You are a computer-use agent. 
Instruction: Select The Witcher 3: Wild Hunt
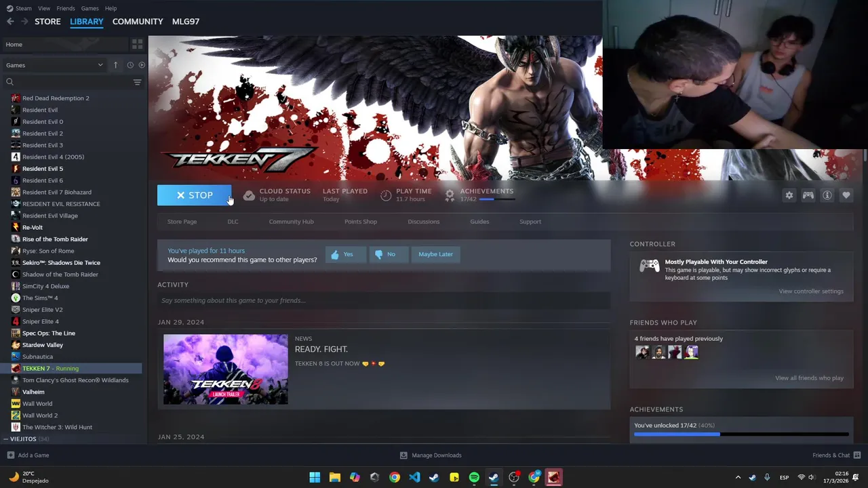(x=57, y=427)
